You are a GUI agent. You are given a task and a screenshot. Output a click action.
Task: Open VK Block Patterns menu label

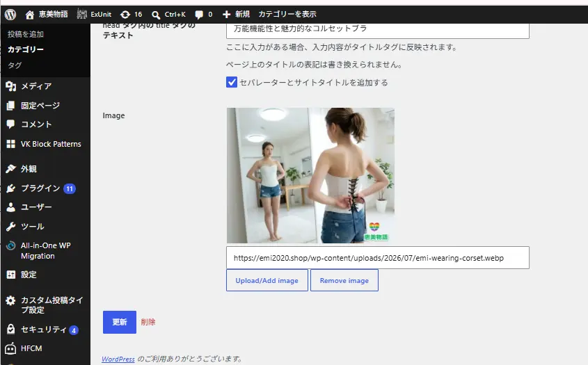coord(51,144)
